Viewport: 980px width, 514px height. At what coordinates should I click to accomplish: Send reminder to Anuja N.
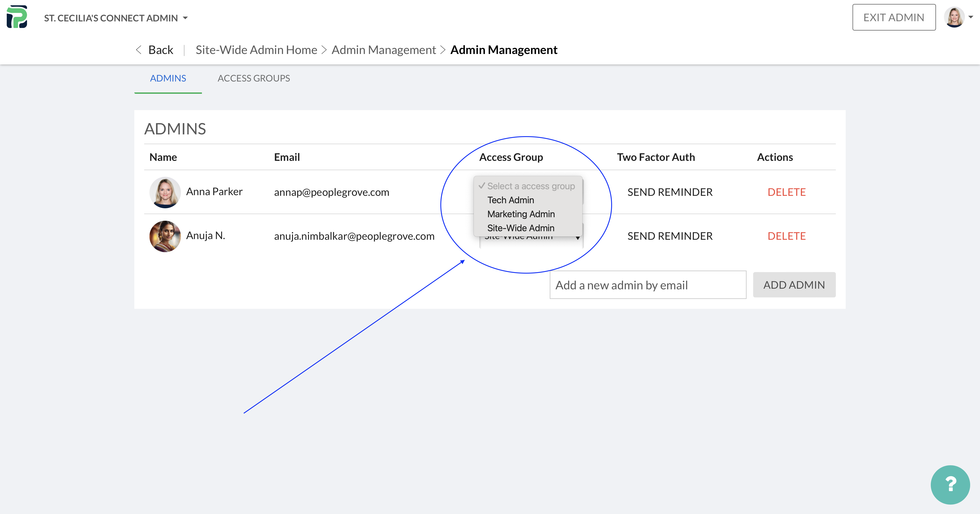pyautogui.click(x=670, y=236)
